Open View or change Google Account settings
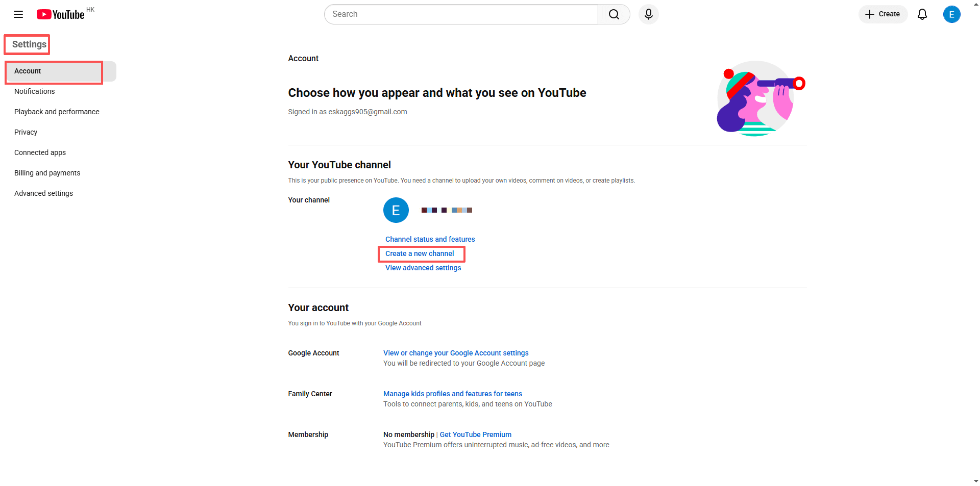This screenshot has height=486, width=980. pos(456,353)
